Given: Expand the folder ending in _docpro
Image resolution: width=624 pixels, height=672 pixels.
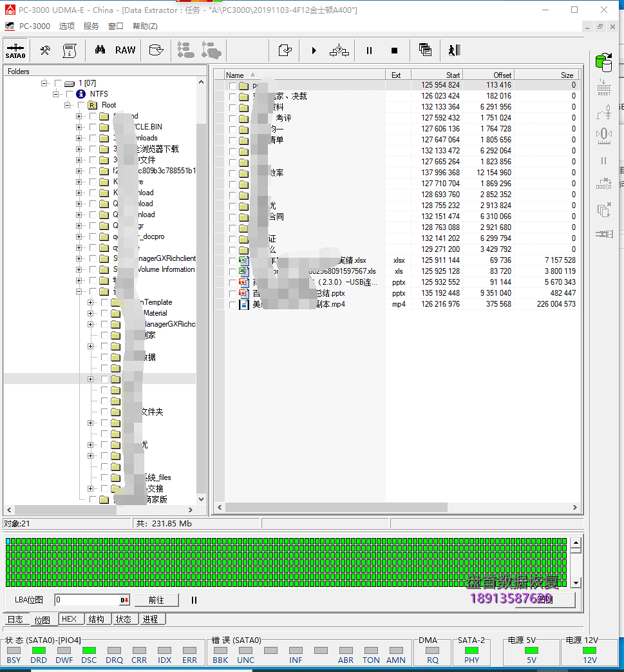Looking at the screenshot, I should click(x=79, y=236).
